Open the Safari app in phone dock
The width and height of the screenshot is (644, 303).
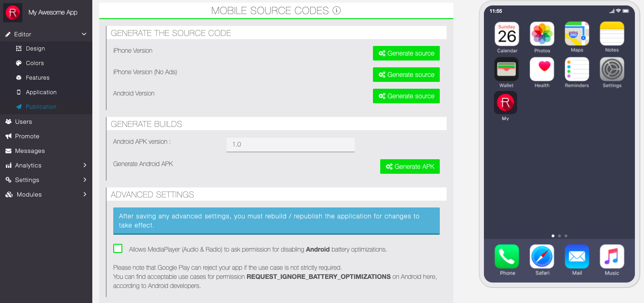point(542,257)
